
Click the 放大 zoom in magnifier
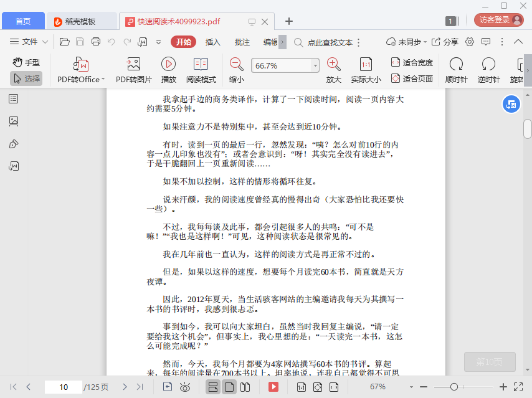click(333, 64)
